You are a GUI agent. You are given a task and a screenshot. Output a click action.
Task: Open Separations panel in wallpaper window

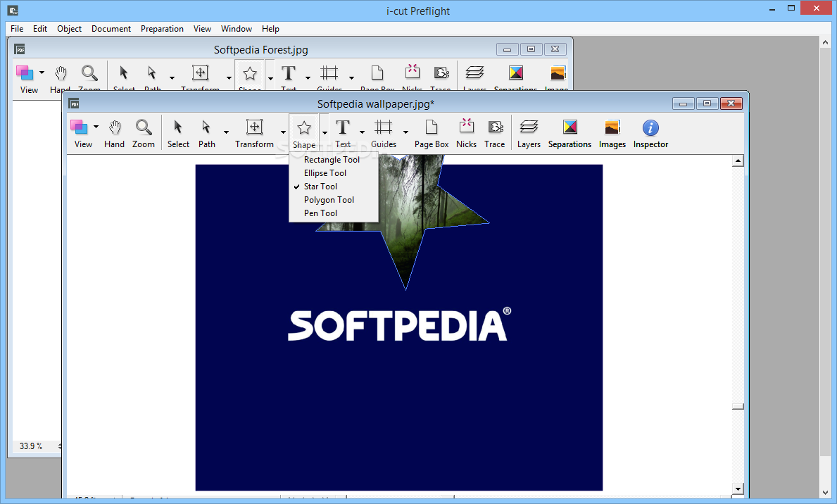point(569,134)
